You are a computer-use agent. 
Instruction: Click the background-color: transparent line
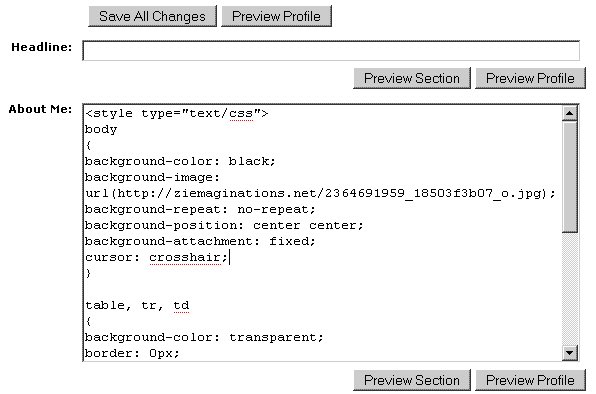point(204,337)
